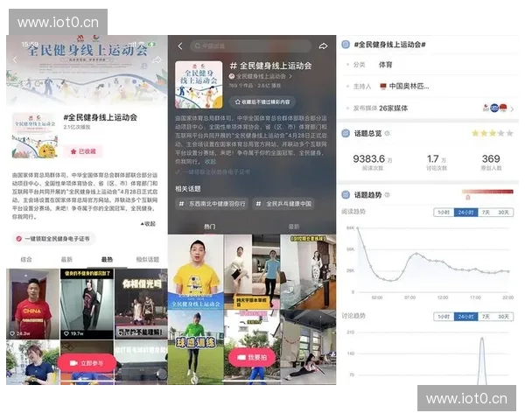Screen dimensions: 525x420
Task: Click media avatars in 发布媒体 row
Action: point(495,108)
